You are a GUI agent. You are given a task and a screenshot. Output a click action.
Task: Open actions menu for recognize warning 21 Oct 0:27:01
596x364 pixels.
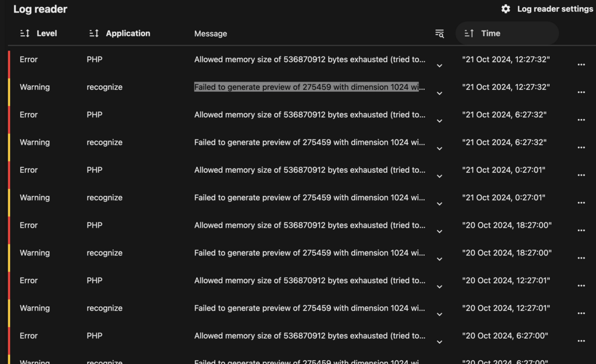pyautogui.click(x=581, y=203)
